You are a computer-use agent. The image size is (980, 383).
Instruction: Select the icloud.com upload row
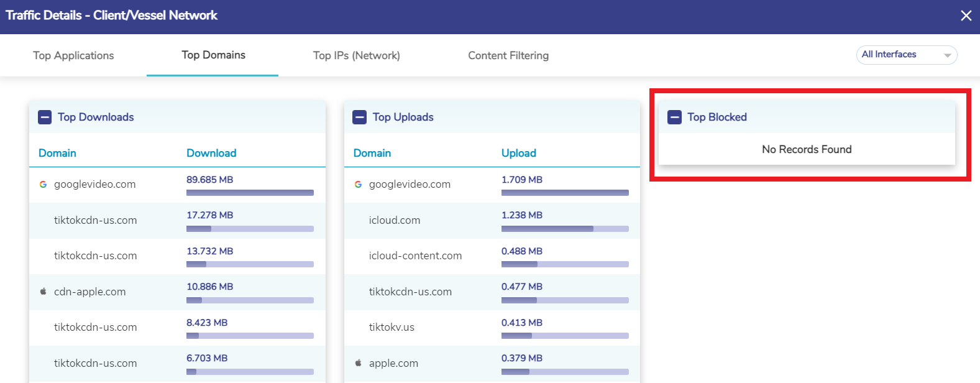(x=394, y=220)
